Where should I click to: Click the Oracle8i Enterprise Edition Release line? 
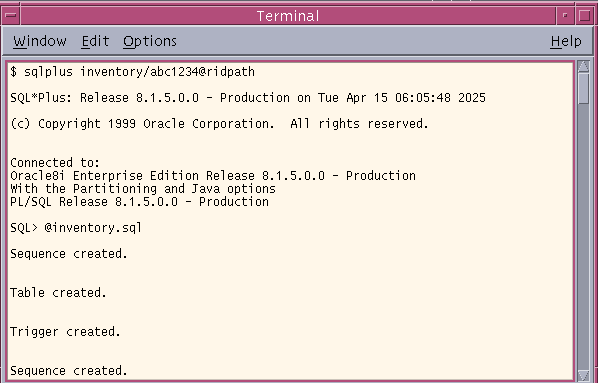(213, 176)
